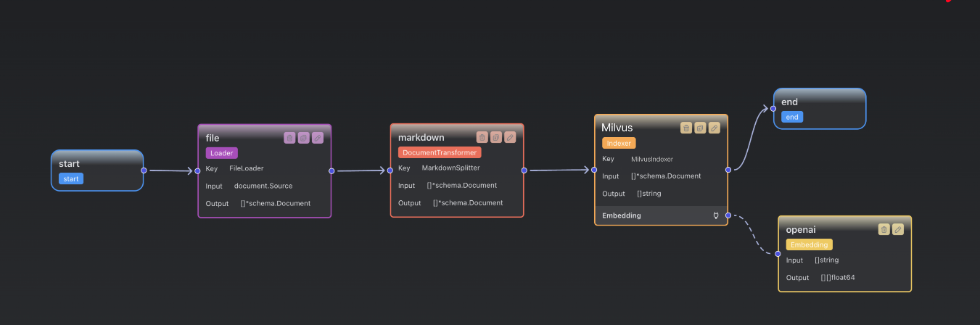Screen dimensions: 980x325
Task: Select the file node's output port
Action: click(332, 171)
